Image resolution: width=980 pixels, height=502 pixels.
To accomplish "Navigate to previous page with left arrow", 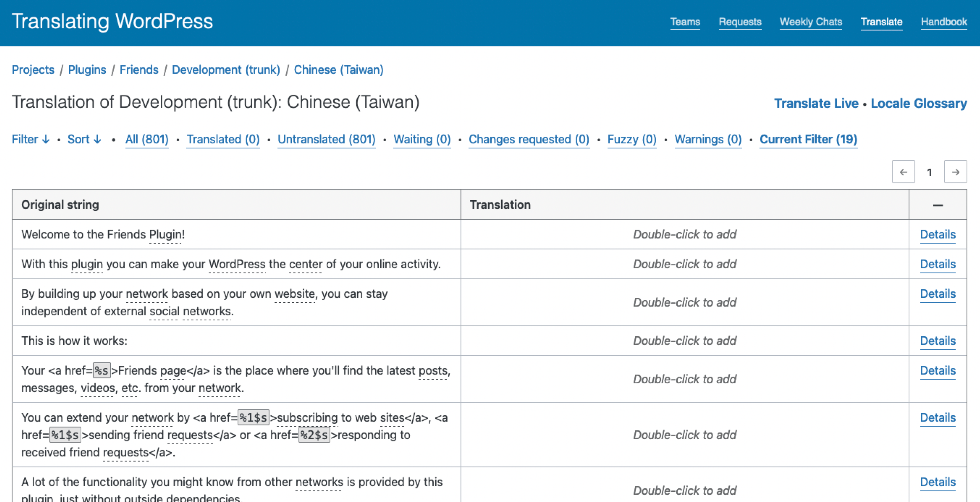I will pos(903,173).
